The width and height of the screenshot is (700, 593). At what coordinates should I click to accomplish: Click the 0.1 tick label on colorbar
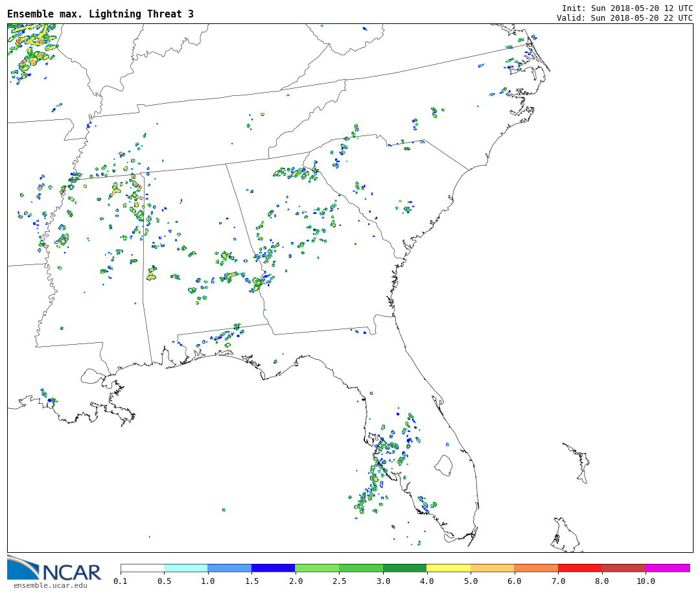(x=121, y=581)
